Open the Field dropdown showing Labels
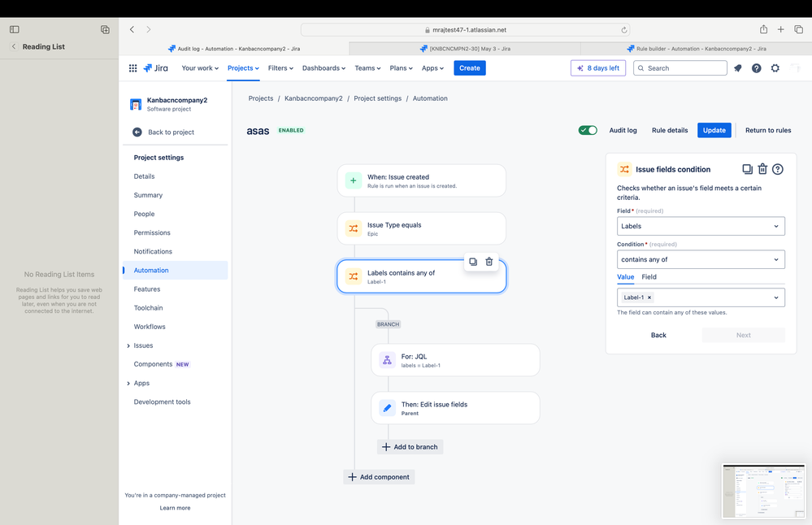 pos(701,226)
